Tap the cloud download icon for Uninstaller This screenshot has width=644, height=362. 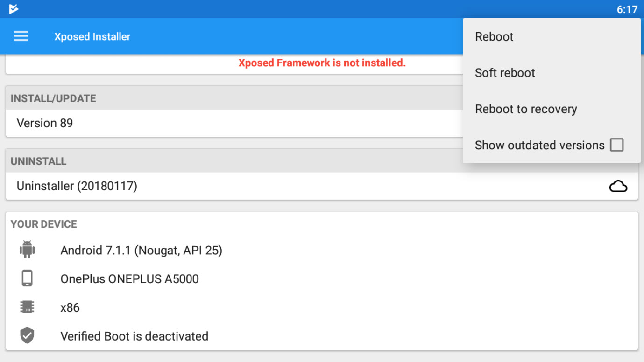point(618,187)
